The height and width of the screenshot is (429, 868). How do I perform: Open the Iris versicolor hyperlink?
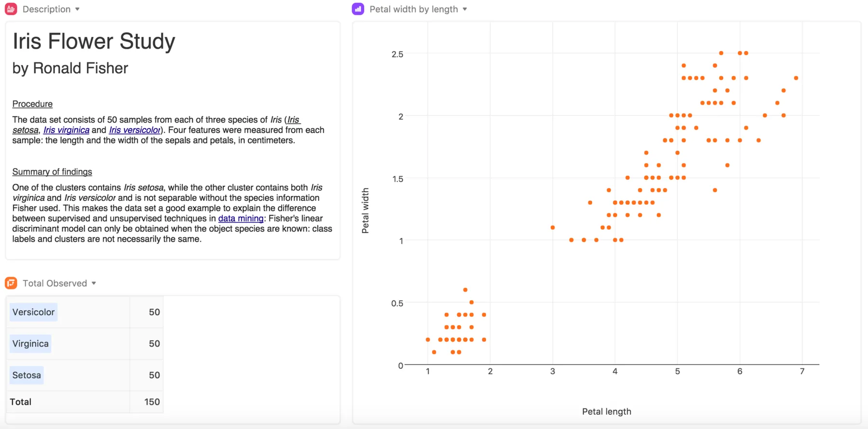point(135,130)
